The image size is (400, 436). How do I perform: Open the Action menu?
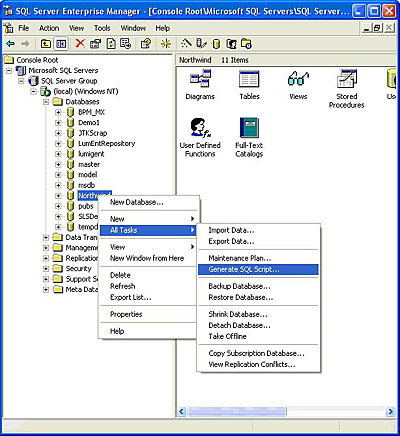pyautogui.click(x=49, y=28)
